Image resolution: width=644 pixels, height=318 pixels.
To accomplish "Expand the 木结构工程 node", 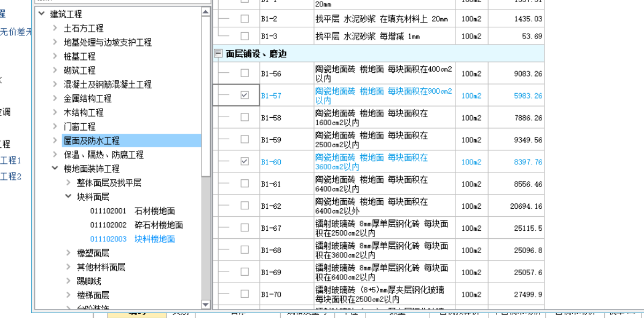I will point(55,112).
